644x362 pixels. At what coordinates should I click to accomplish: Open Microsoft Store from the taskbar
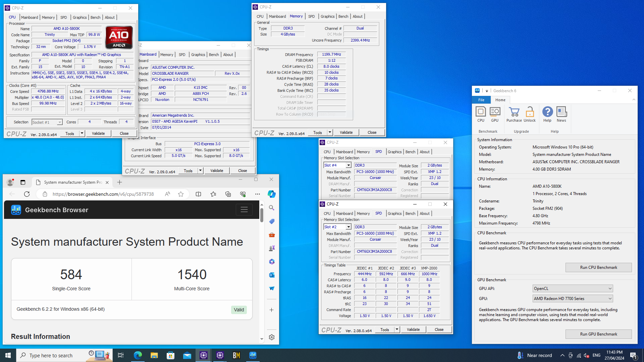(170, 355)
